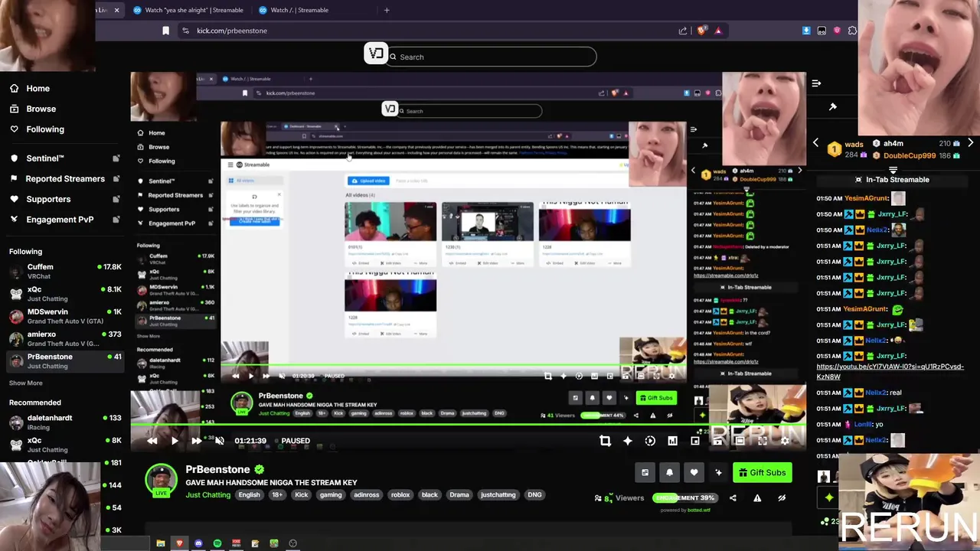Collapse leaderboard with down arrow
The height and width of the screenshot is (551, 980).
pos(893,170)
